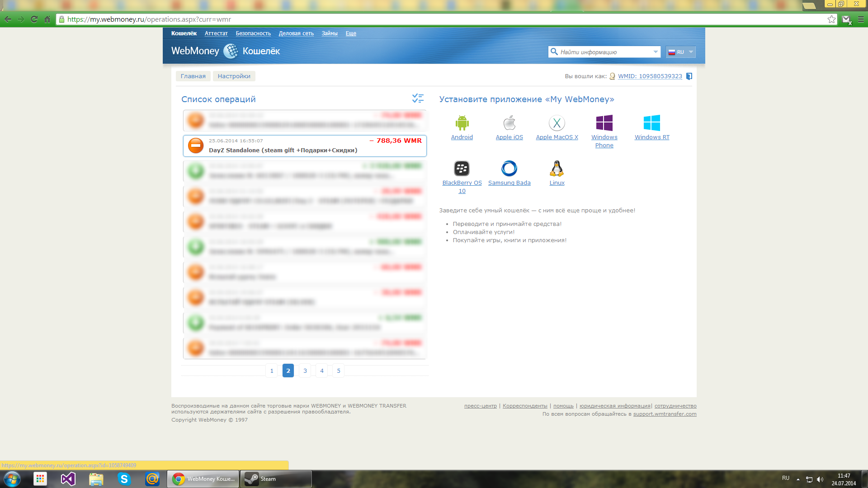Switch to the Настройки tab

234,76
